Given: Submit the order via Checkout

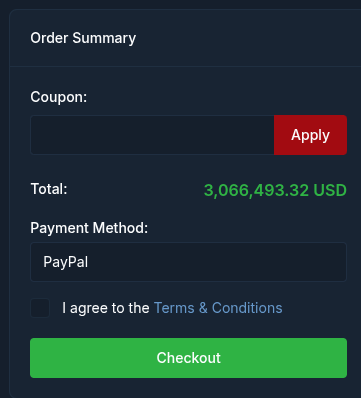Looking at the screenshot, I should pos(188,358).
